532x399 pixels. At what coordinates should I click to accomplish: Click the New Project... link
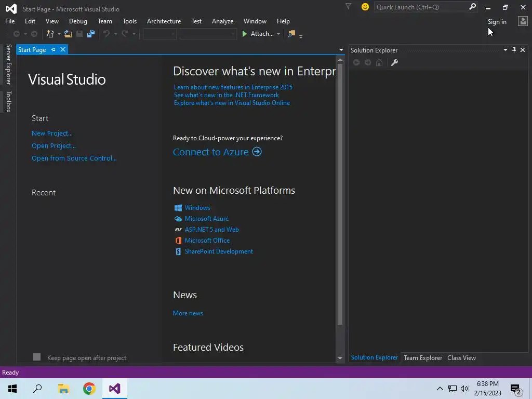52,134
